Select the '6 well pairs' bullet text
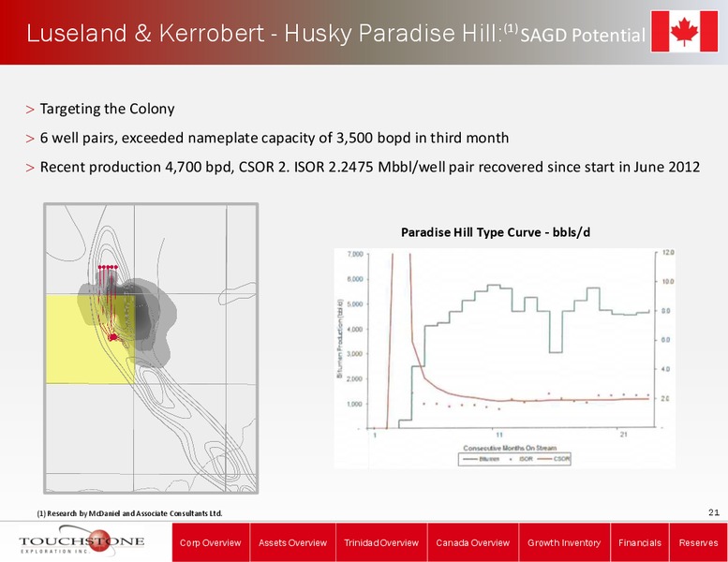Screen dimensions: 728x562 [274, 138]
